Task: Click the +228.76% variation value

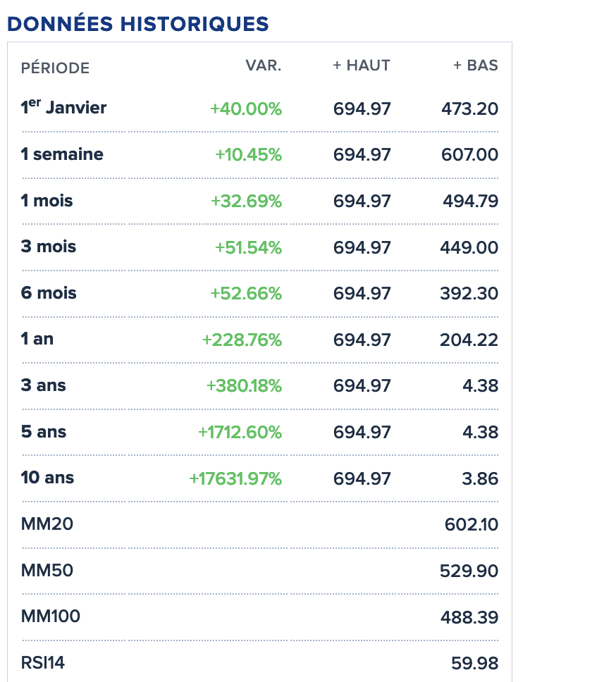Action: pos(242,340)
